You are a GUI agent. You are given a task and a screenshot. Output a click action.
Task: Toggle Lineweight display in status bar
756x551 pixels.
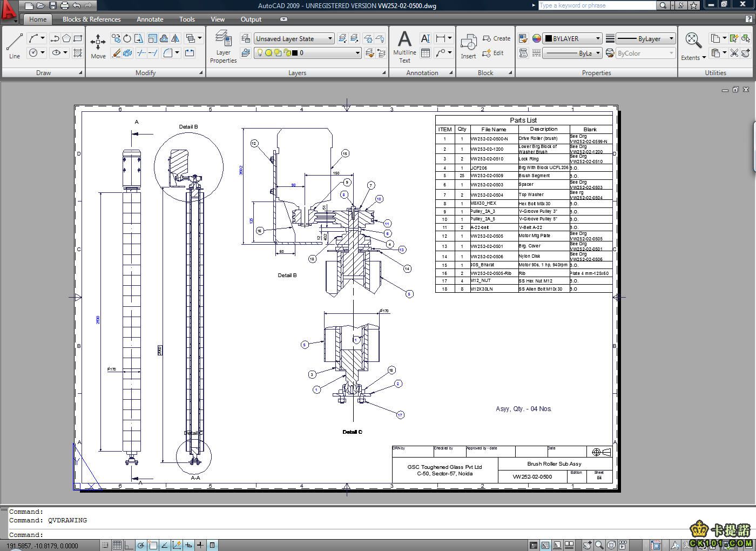click(200, 545)
